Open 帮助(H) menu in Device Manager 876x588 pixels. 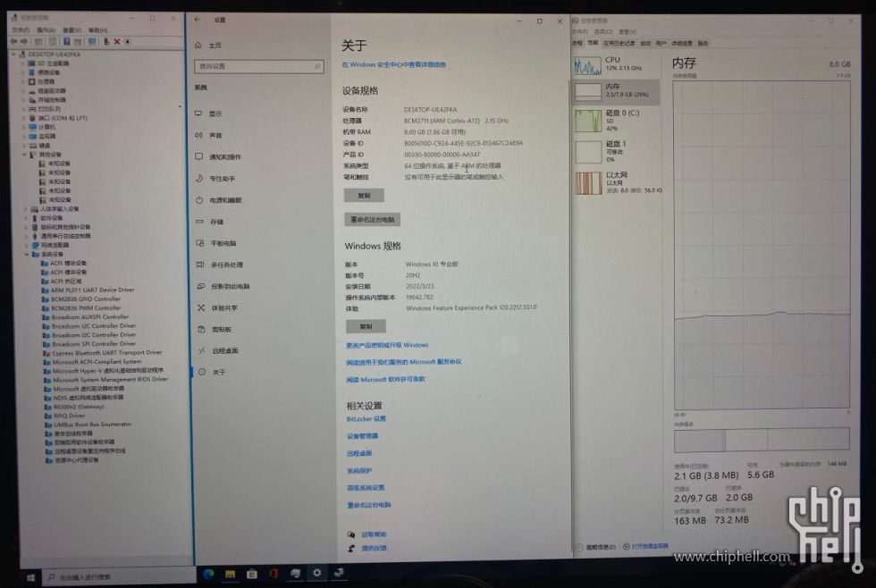[x=97, y=30]
